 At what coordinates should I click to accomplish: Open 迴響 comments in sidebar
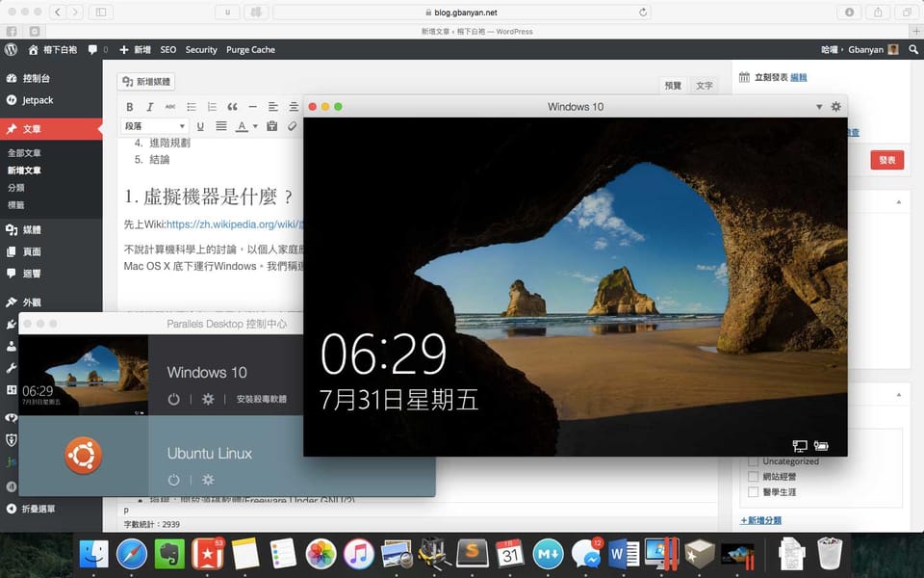[x=32, y=274]
